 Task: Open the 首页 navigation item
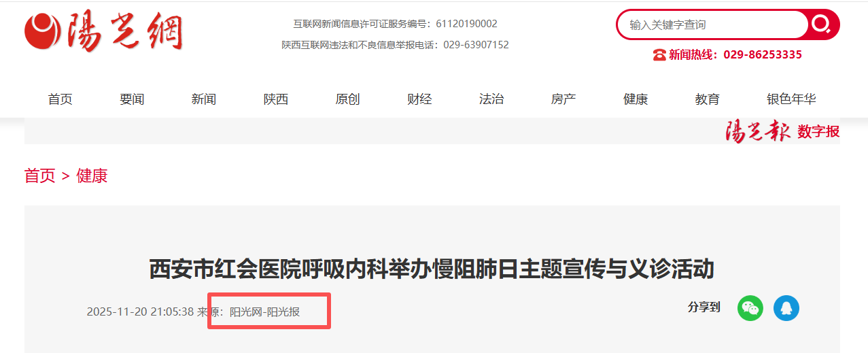coord(60,99)
